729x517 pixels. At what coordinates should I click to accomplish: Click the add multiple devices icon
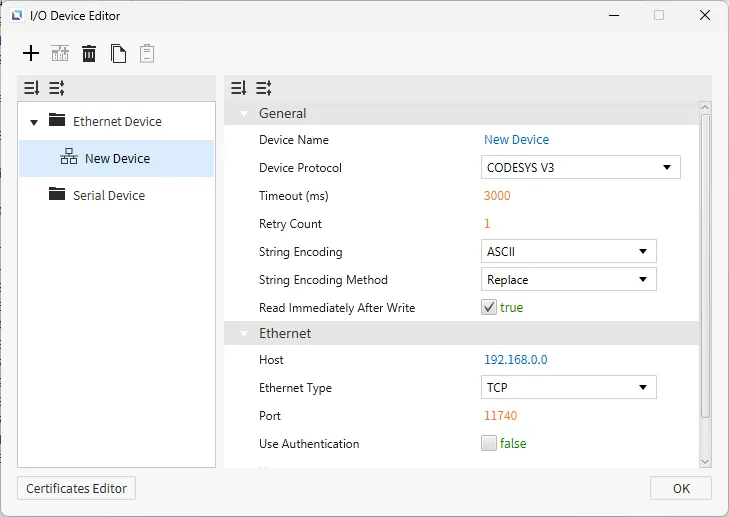60,54
